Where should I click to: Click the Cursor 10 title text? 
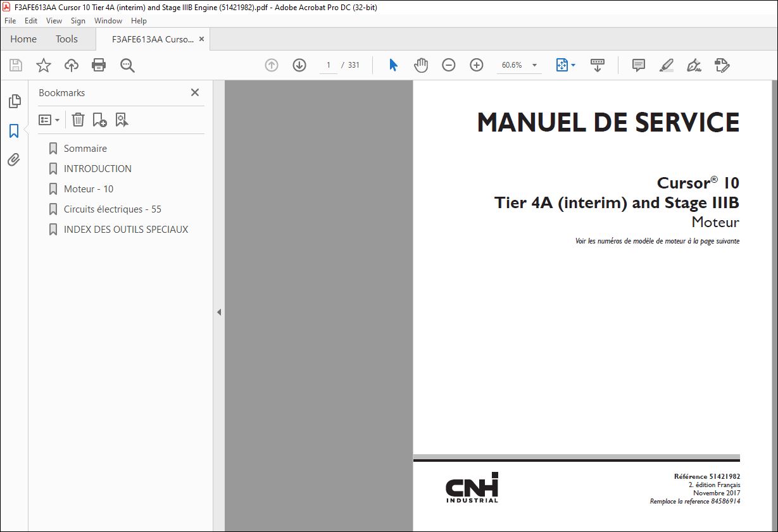[698, 183]
